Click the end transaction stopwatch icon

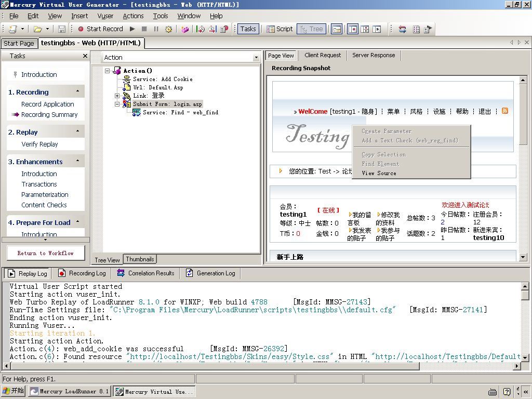tap(212, 29)
